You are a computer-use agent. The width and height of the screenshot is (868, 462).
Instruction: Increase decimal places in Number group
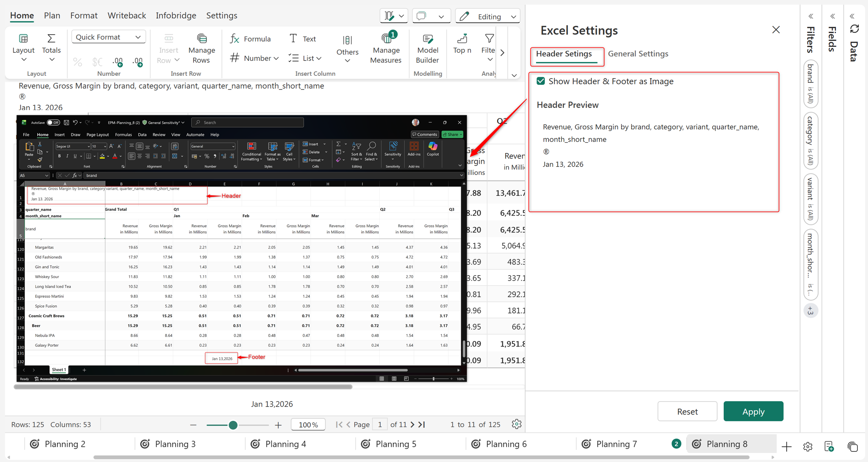118,62
